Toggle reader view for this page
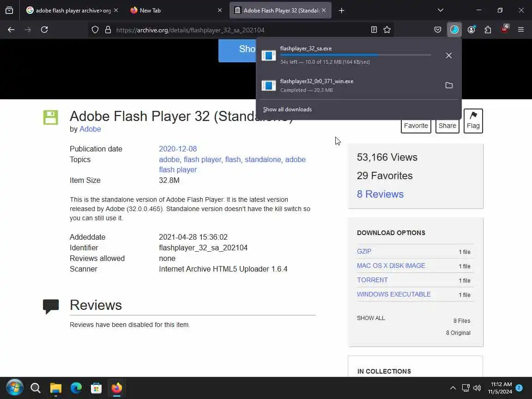The height and width of the screenshot is (399, 532). point(374,30)
